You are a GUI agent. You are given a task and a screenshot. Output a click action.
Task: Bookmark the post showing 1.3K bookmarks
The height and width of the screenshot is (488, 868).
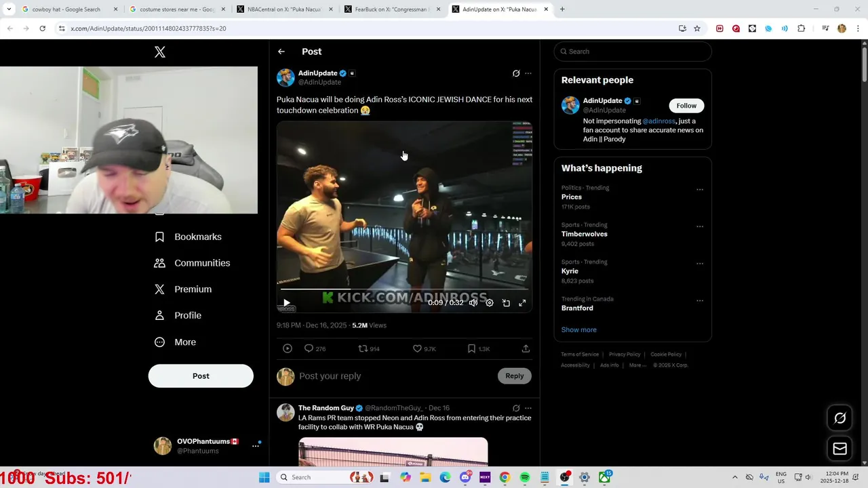click(x=478, y=348)
